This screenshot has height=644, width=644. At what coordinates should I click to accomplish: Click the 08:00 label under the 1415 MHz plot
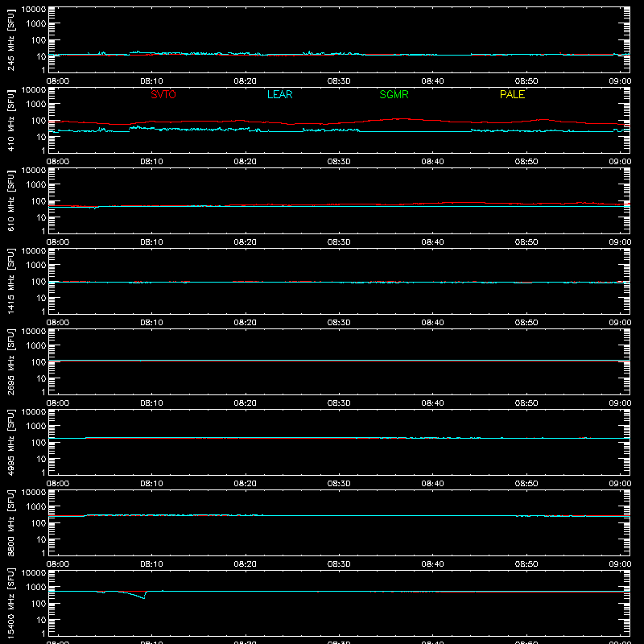coord(58,323)
